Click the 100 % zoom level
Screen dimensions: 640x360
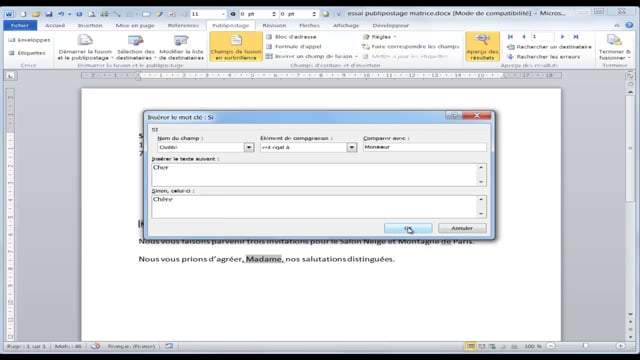[533, 346]
